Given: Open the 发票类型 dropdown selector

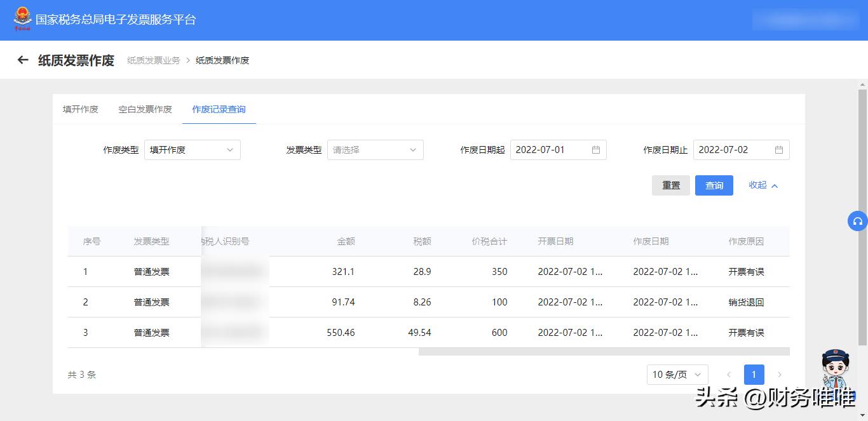Looking at the screenshot, I should tap(375, 150).
